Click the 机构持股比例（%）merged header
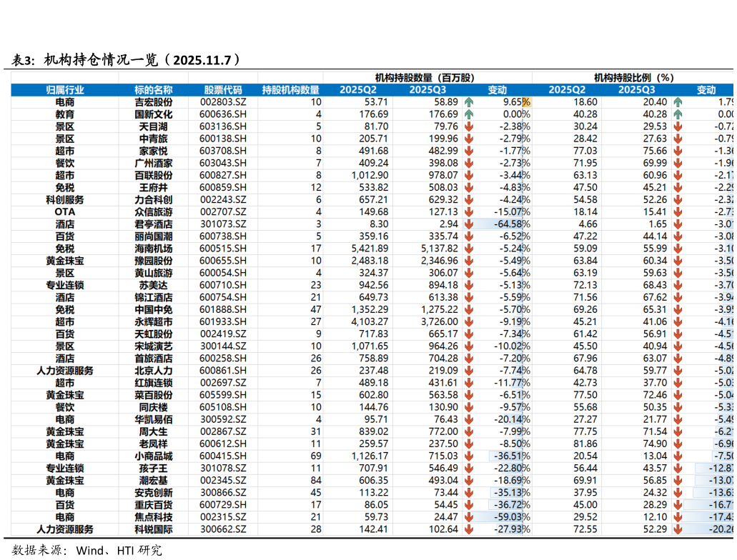The width and height of the screenshot is (737, 560). click(633, 77)
